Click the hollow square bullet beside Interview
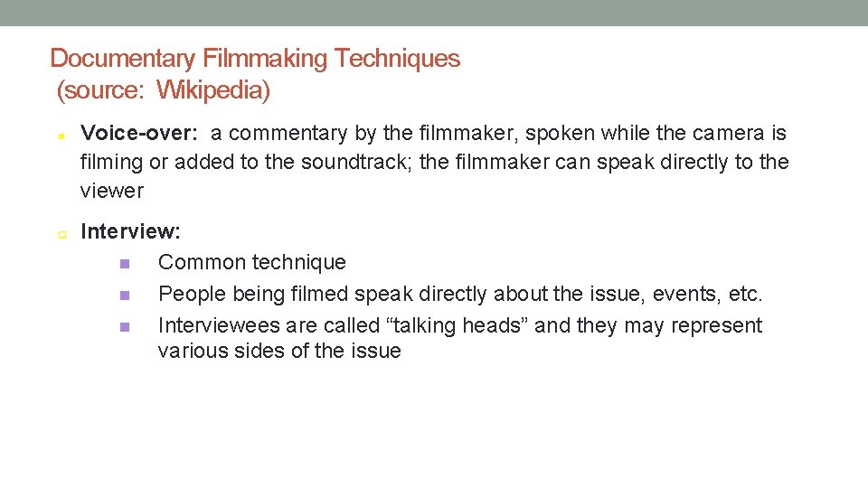The width and height of the screenshot is (868, 488). pos(62,235)
